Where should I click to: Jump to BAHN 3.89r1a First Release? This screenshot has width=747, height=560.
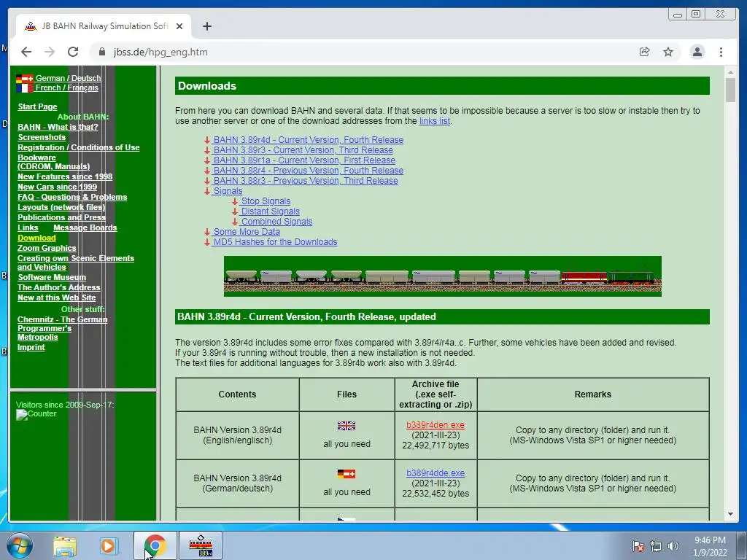(304, 160)
